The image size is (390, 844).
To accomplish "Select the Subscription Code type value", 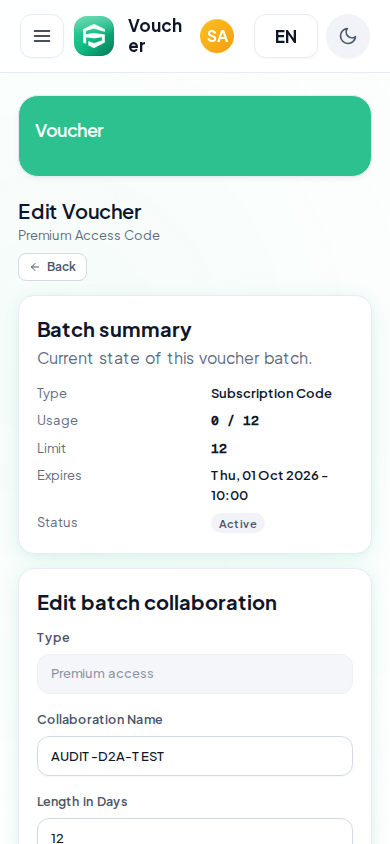I will click(x=271, y=393).
